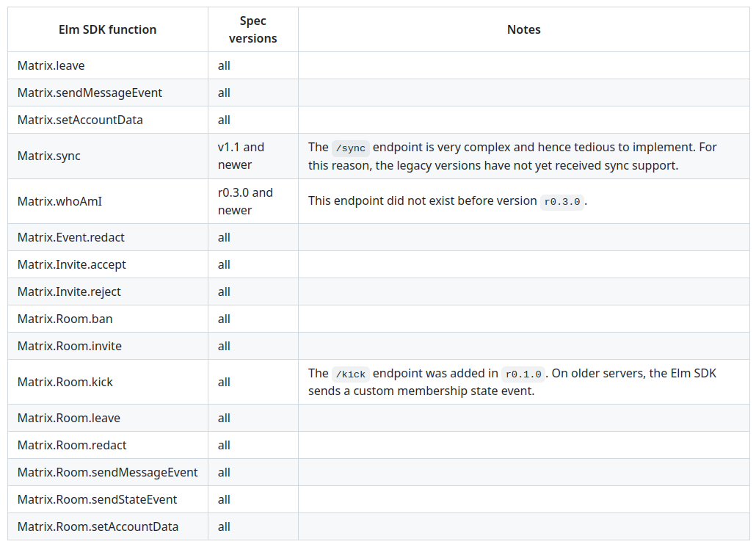The width and height of the screenshot is (756, 547).
Task: Click the Matrix.setAccountData function name
Action: coord(80,120)
